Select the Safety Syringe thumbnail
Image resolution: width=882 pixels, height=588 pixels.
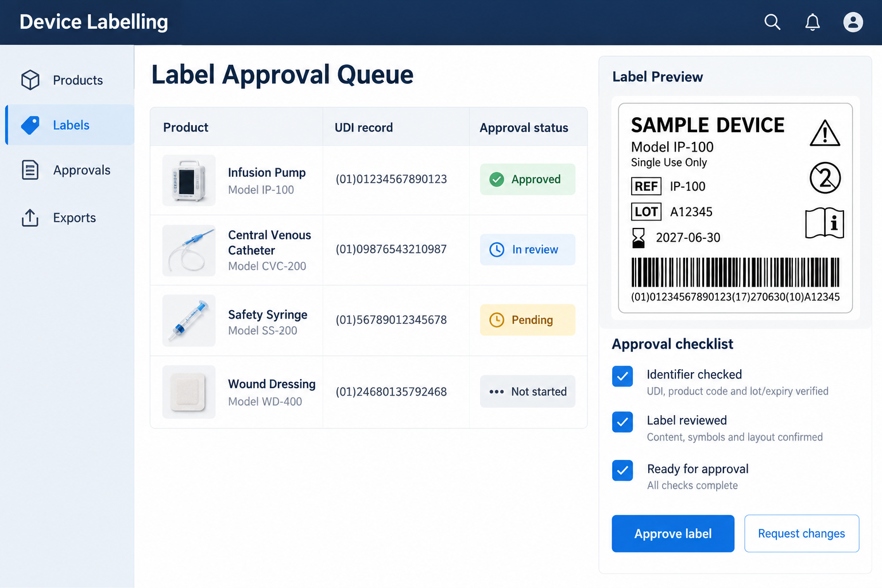(189, 320)
